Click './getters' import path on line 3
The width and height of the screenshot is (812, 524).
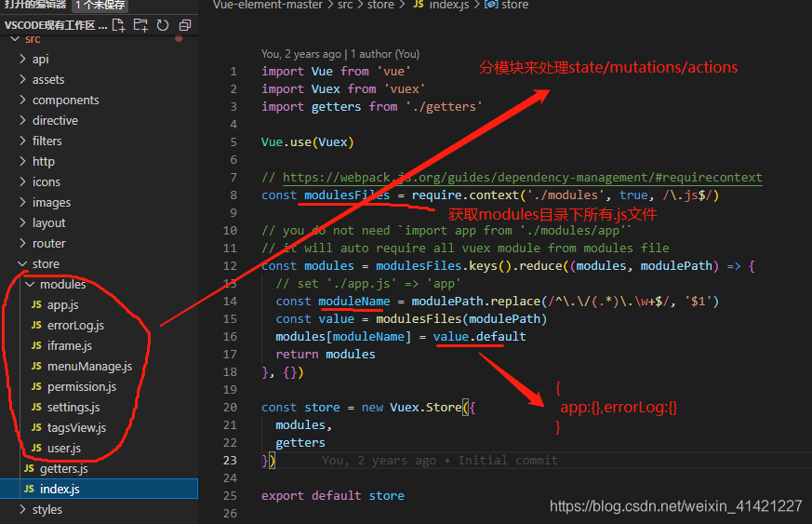click(445, 107)
